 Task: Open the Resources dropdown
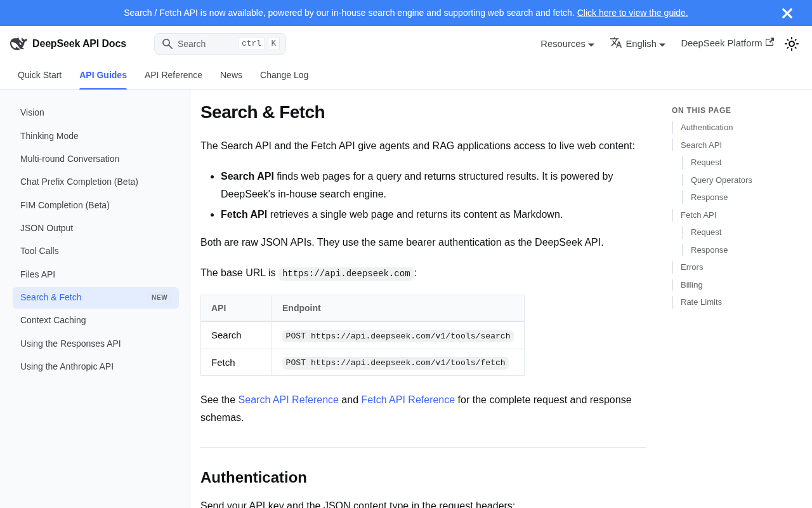pos(567,44)
